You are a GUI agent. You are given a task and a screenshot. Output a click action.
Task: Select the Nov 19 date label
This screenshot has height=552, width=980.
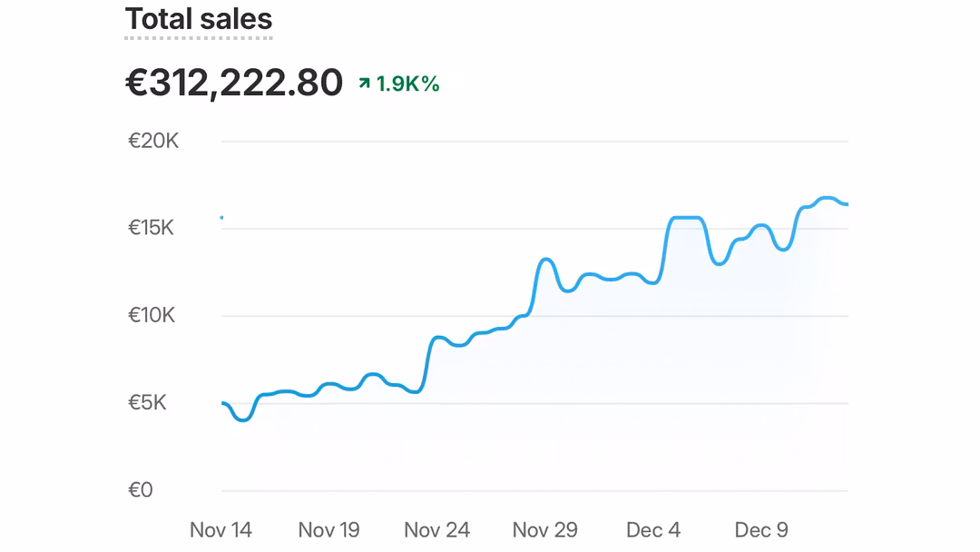[328, 530]
